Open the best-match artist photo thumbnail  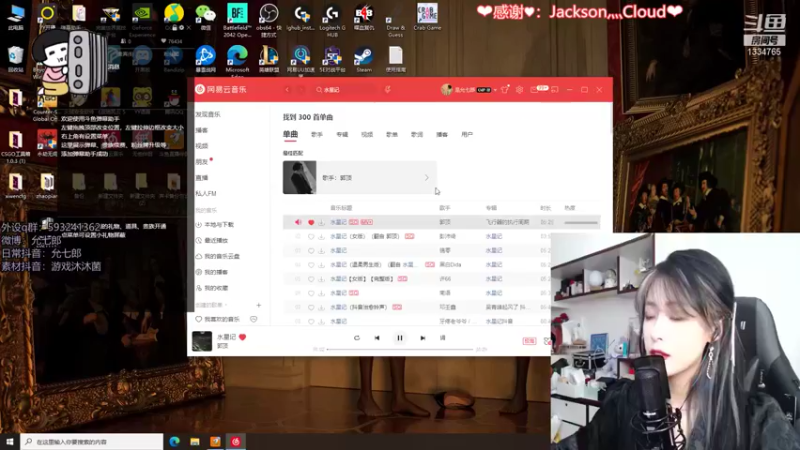[299, 178]
